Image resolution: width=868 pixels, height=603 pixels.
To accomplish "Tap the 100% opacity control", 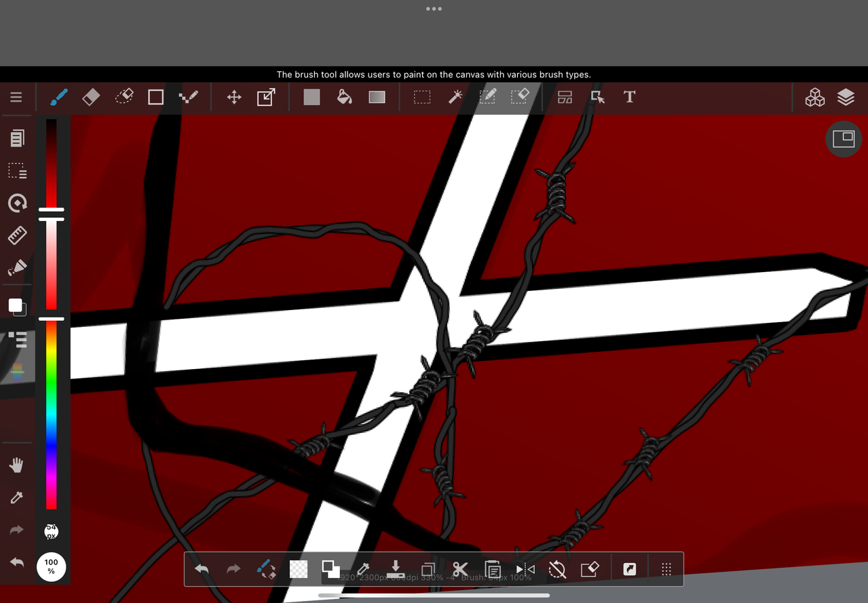I will (51, 567).
